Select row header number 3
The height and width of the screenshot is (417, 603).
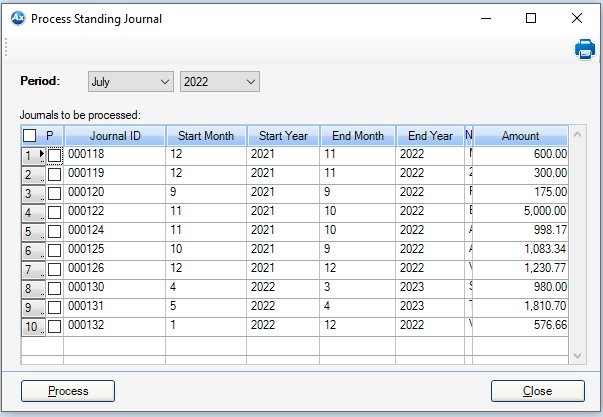coord(33,194)
